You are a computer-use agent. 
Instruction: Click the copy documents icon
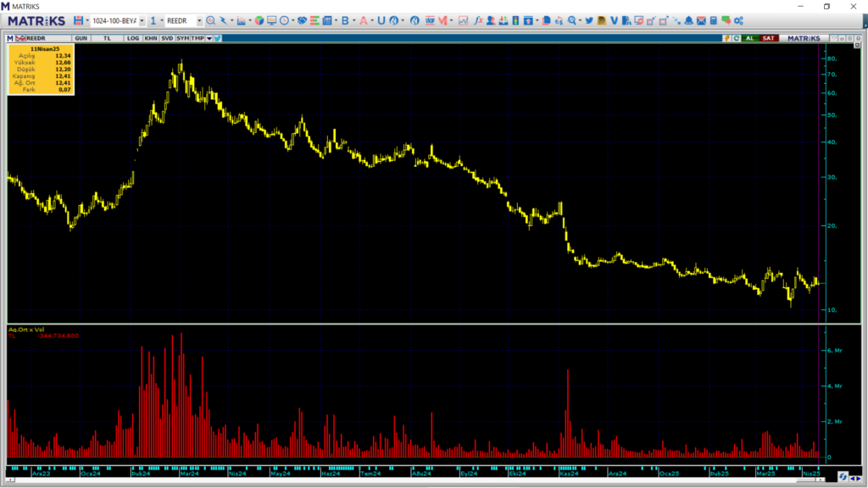[546, 20]
